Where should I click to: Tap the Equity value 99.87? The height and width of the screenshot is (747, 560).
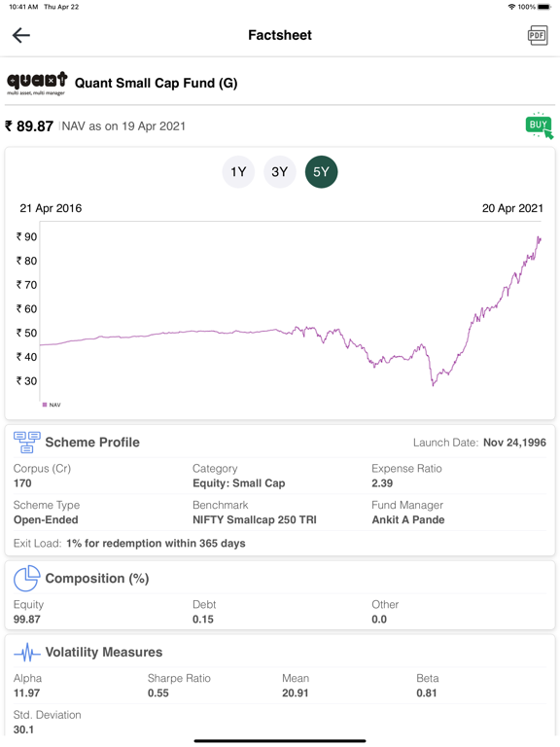coord(26,620)
